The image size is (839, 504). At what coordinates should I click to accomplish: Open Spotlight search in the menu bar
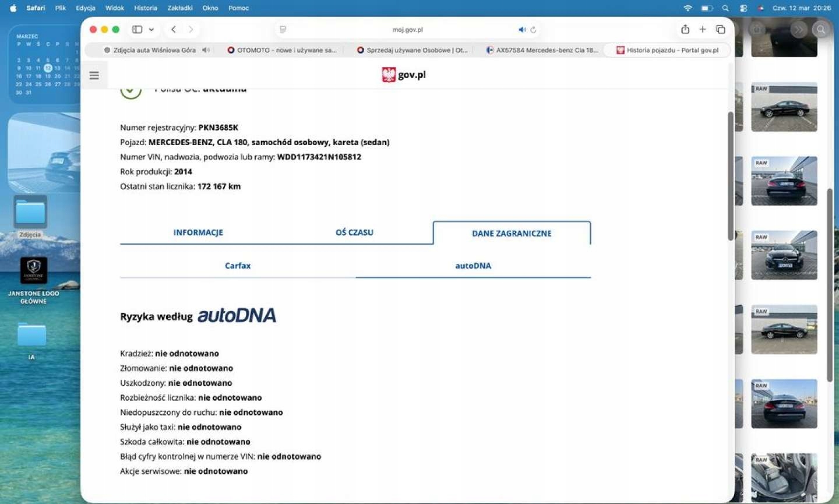pyautogui.click(x=725, y=8)
